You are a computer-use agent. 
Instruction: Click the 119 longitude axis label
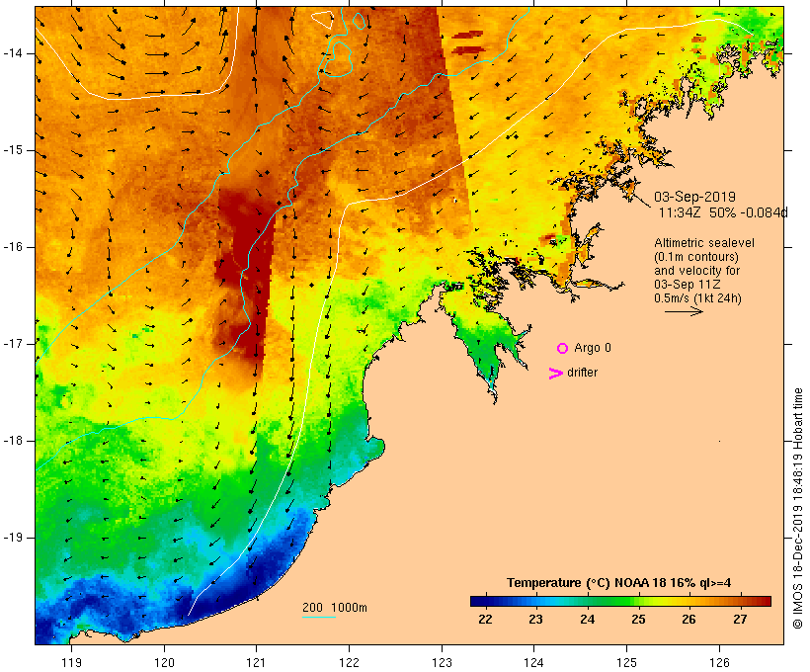tap(71, 662)
